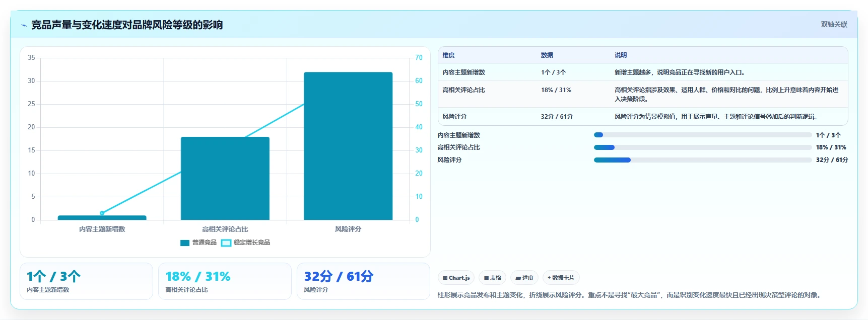The height and width of the screenshot is (320, 868).
Task: Click the 风险评分 label beside its progress bar
Action: pyautogui.click(x=450, y=160)
